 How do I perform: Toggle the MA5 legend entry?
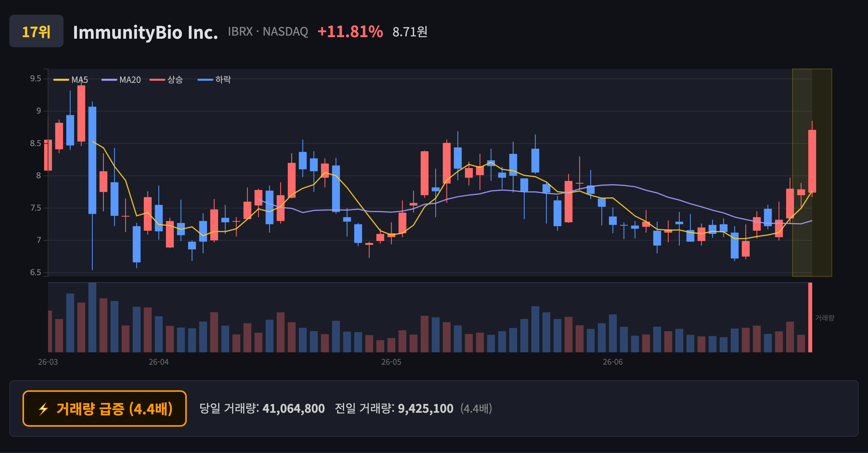71,80
